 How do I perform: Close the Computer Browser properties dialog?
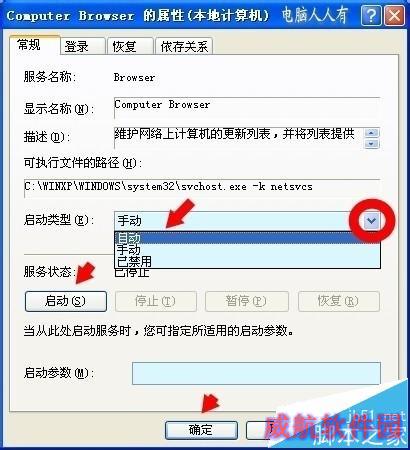pos(394,15)
